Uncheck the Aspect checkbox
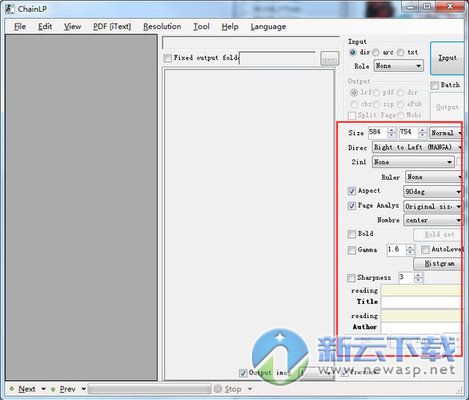The image size is (469, 400). pos(352,191)
